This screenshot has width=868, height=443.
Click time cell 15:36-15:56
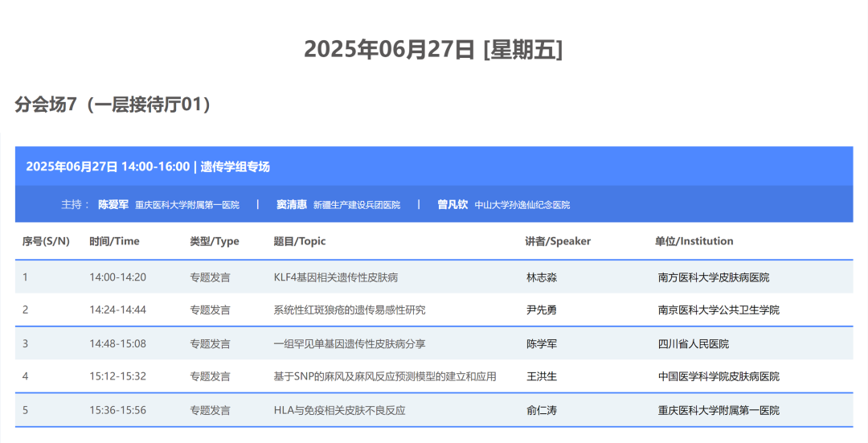pyautogui.click(x=118, y=410)
